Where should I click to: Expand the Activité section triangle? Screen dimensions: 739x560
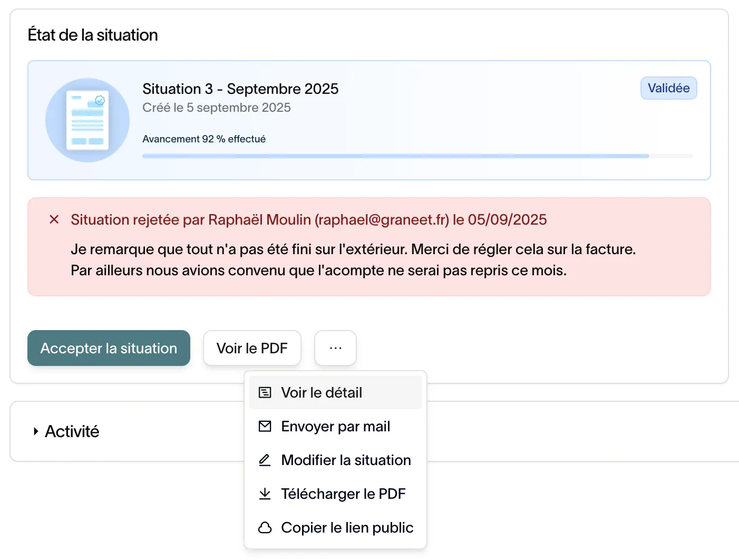[x=35, y=431]
